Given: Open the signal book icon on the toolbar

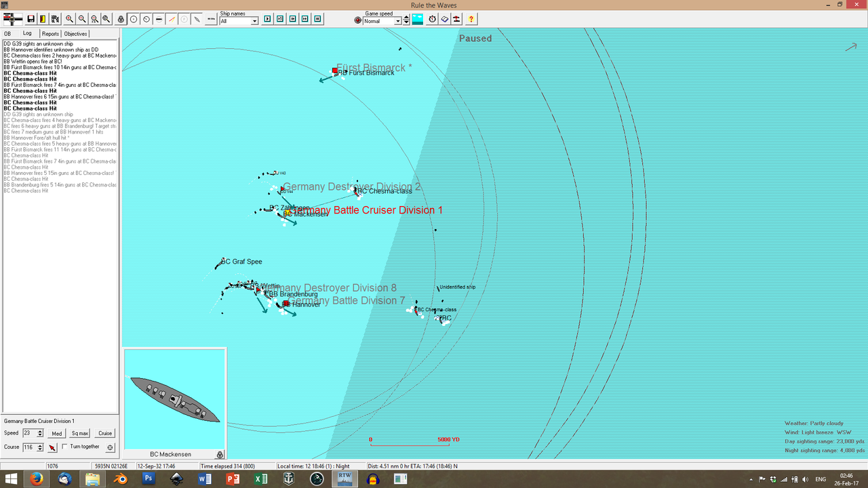Looking at the screenshot, I should tap(43, 18).
